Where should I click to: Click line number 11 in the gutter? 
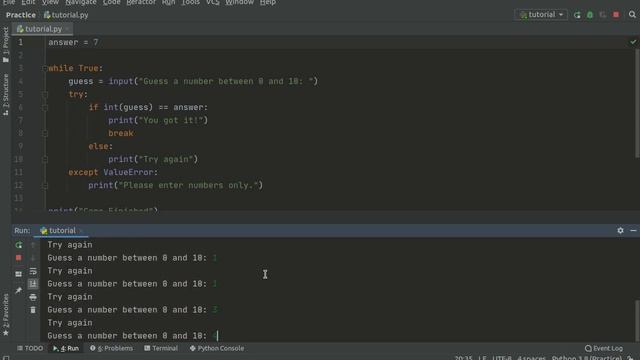[18, 172]
